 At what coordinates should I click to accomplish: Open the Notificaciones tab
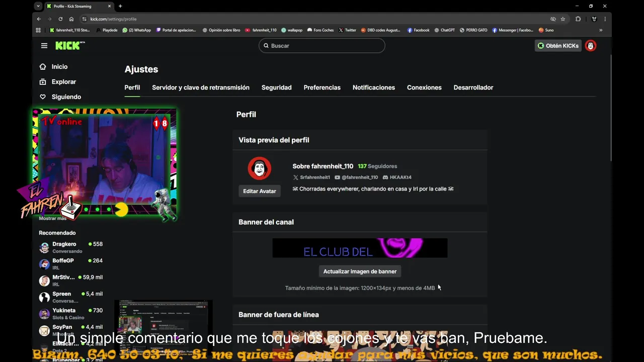(x=374, y=87)
